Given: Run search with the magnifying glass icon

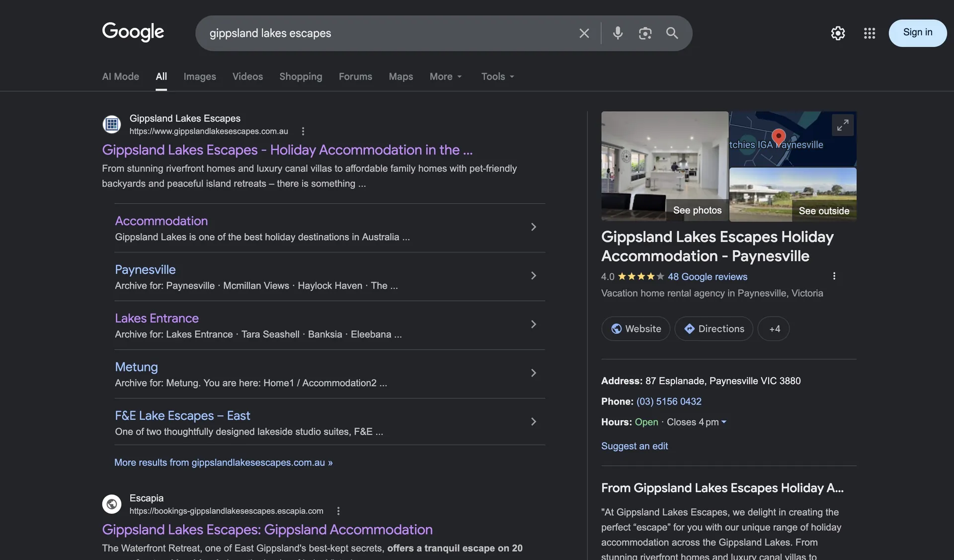Looking at the screenshot, I should 672,33.
